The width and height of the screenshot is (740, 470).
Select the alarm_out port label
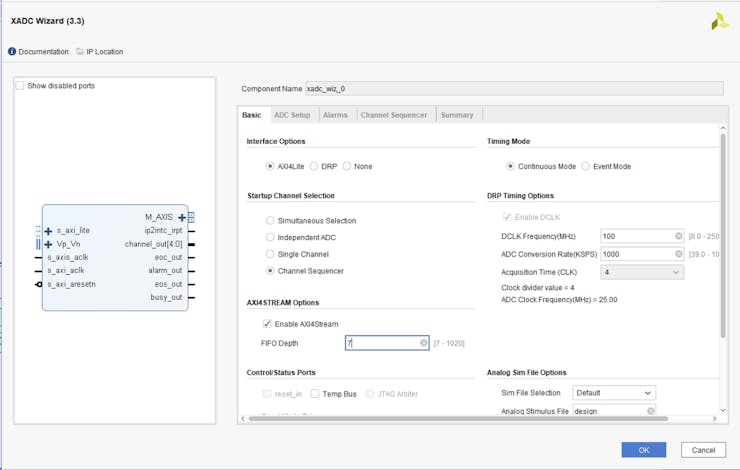pos(165,270)
